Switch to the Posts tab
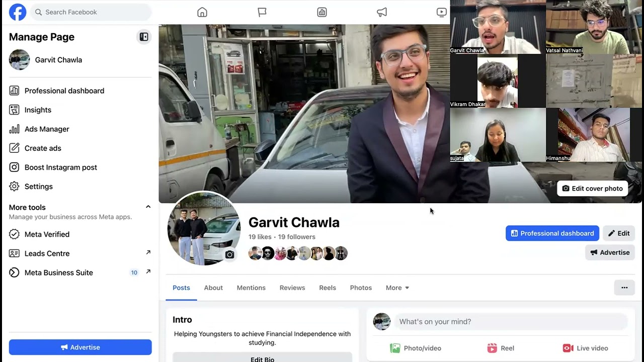The height and width of the screenshot is (362, 644). [181, 288]
